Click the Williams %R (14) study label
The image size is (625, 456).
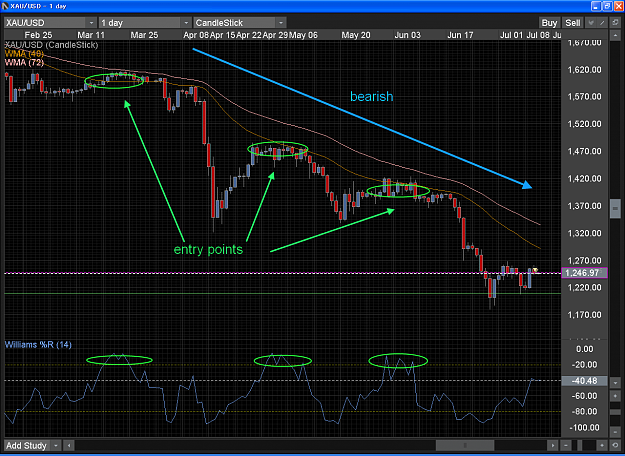pos(38,345)
